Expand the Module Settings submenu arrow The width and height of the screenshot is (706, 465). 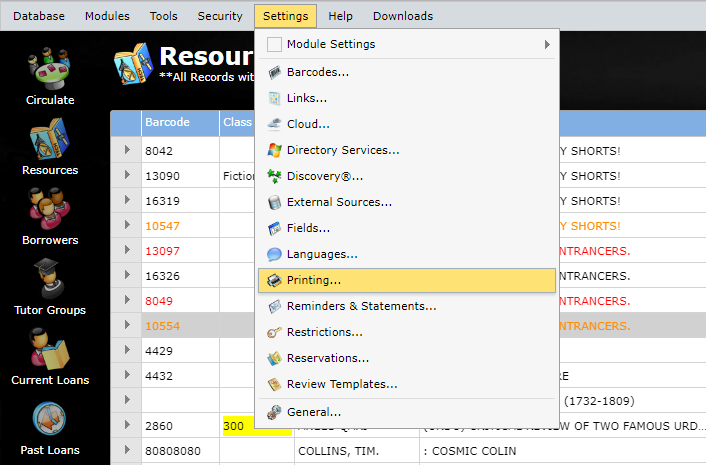click(x=547, y=44)
